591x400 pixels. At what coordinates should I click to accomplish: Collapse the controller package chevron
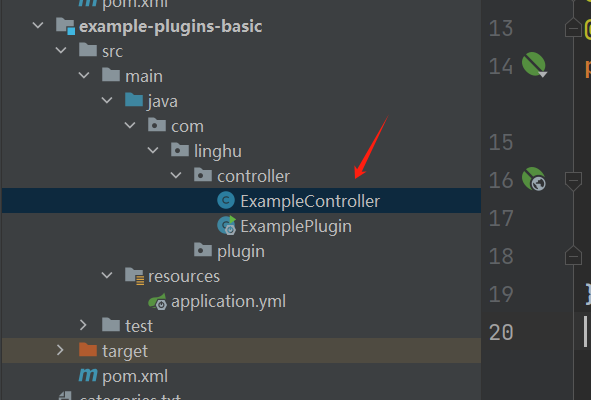click(176, 175)
